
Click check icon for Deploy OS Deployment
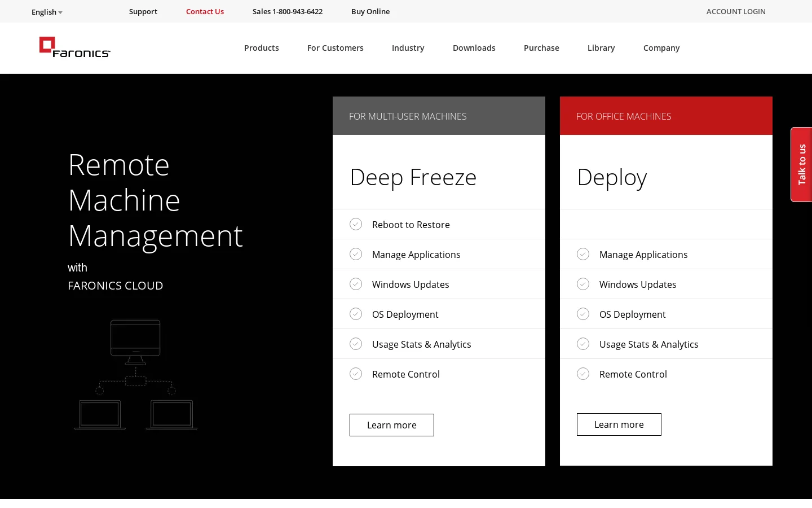[x=583, y=314]
